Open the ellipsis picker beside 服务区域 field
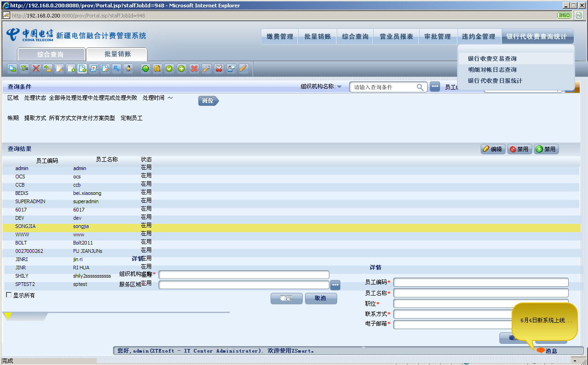Viewport: 588px width, 365px height. tap(335, 285)
